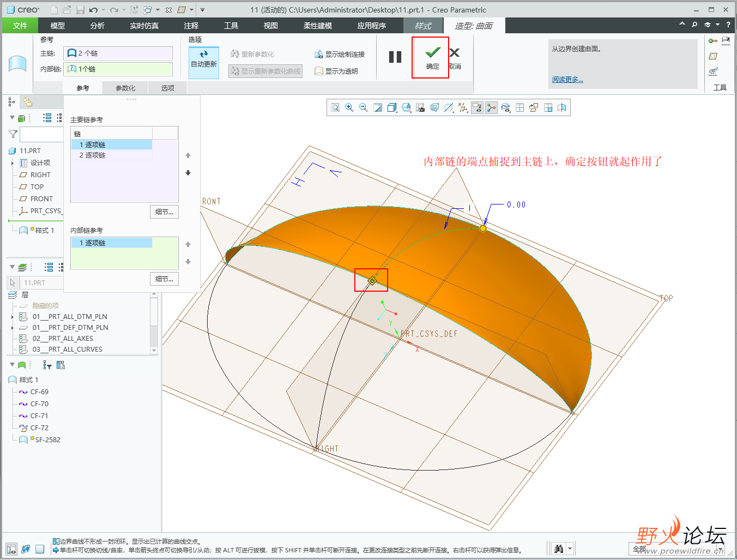Collapse the model tree section triangle
Viewport: 737px width, 560px height.
pyautogui.click(x=12, y=118)
